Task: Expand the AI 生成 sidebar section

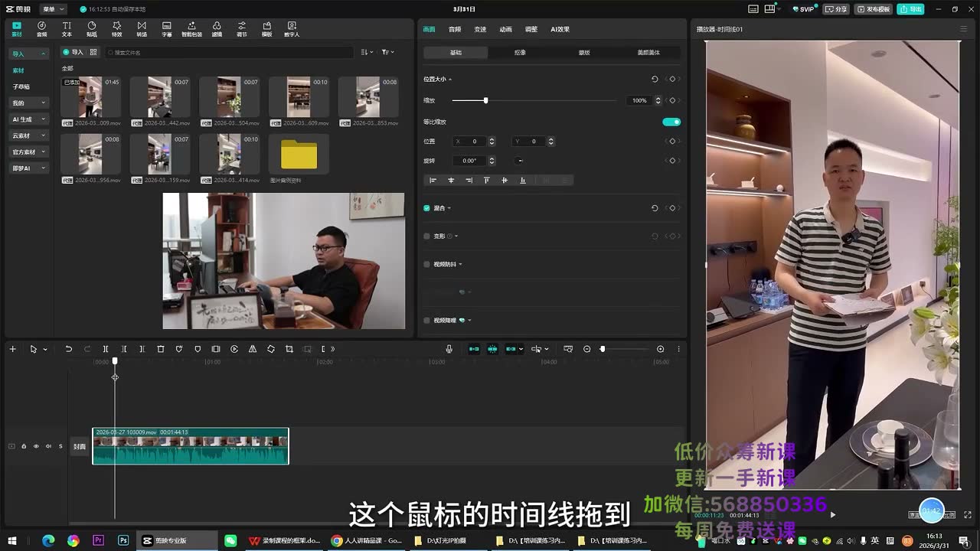Action: [x=29, y=119]
